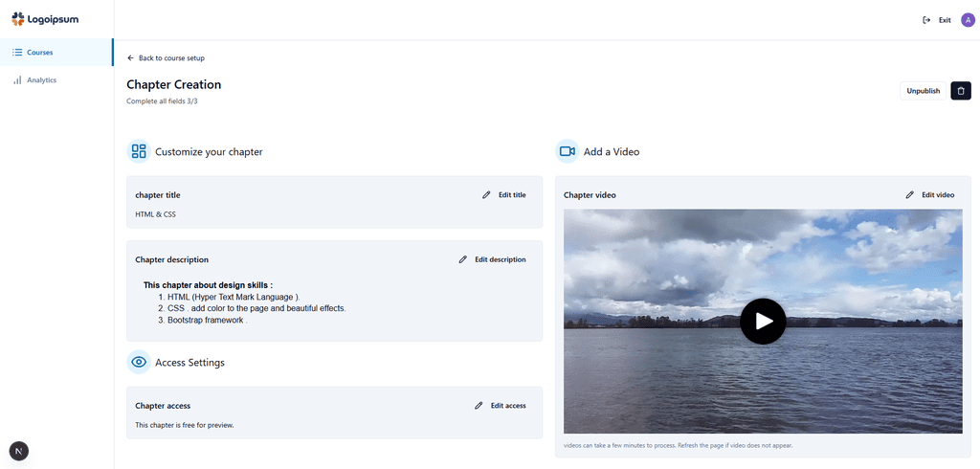Image resolution: width=980 pixels, height=469 pixels.
Task: Go back to course setup
Action: pos(166,58)
